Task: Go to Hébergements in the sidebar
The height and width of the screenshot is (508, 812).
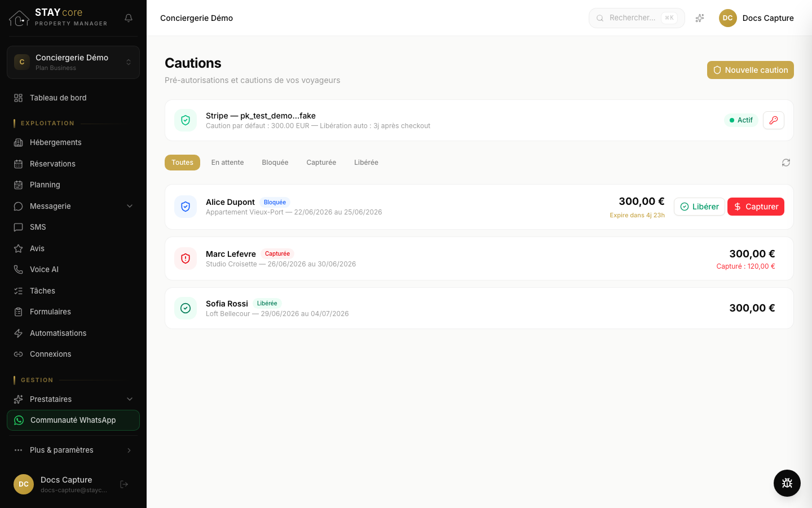Action: coord(73,143)
